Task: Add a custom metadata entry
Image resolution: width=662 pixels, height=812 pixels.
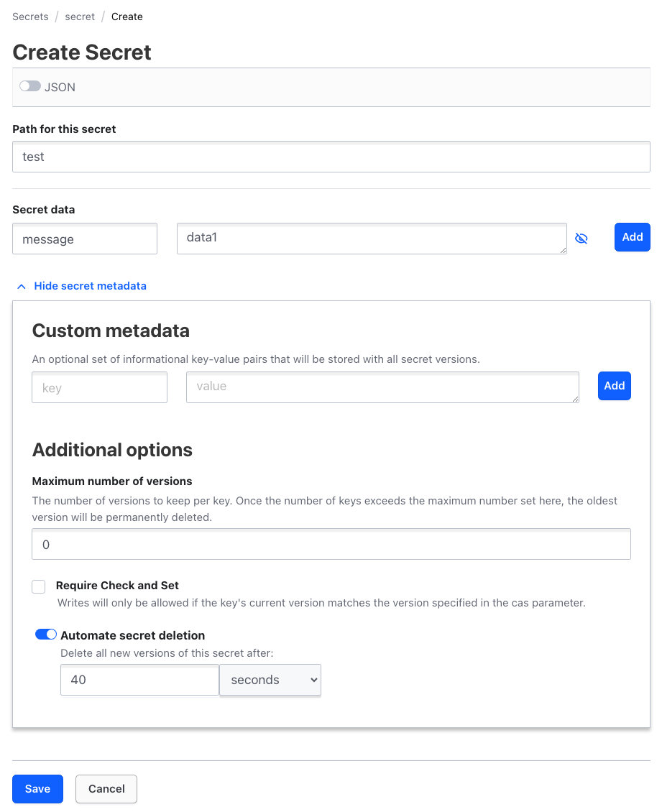Action: pos(614,386)
